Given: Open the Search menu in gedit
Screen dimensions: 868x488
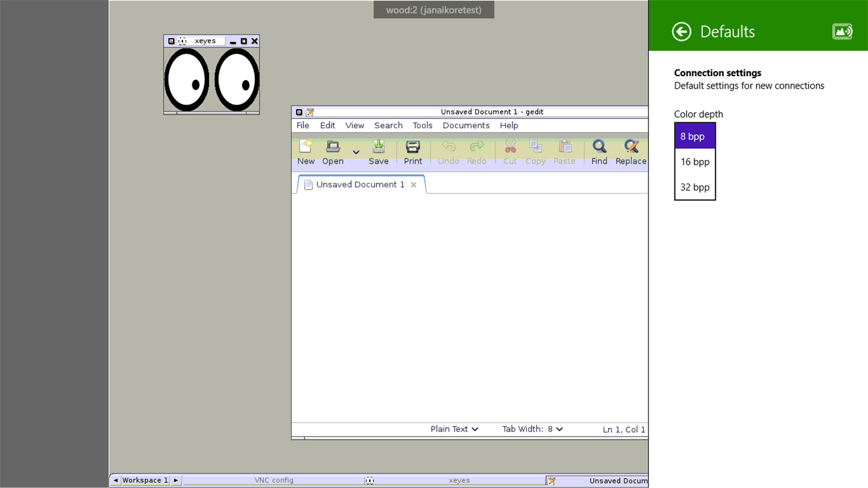Looking at the screenshot, I should point(388,125).
